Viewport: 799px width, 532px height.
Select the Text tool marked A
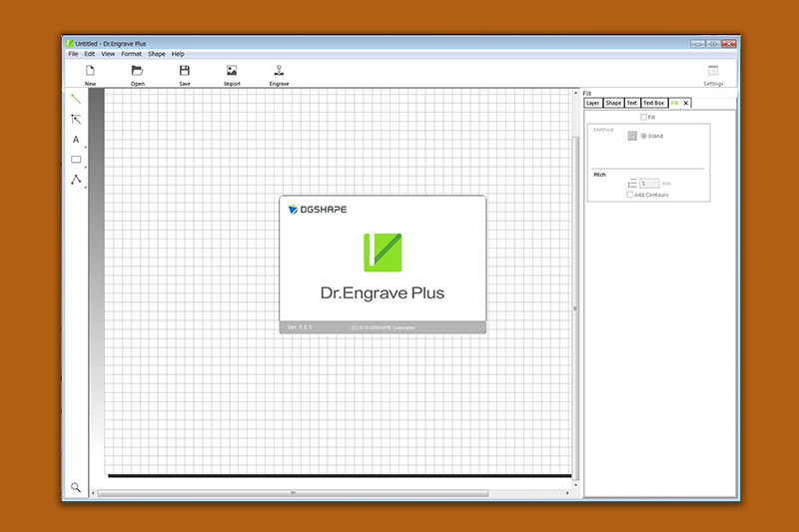tap(76, 140)
